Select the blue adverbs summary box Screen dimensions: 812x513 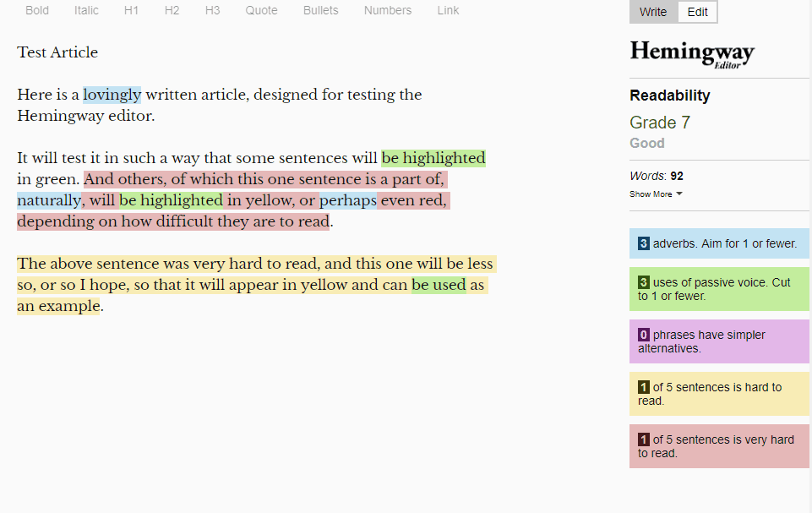pos(719,243)
